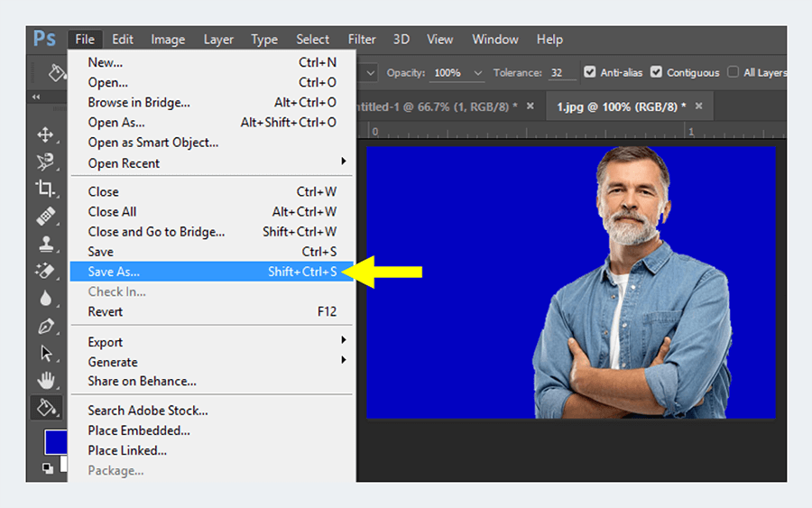Viewport: 812px width, 508px height.
Task: Open the 3D menu
Action: click(x=401, y=40)
